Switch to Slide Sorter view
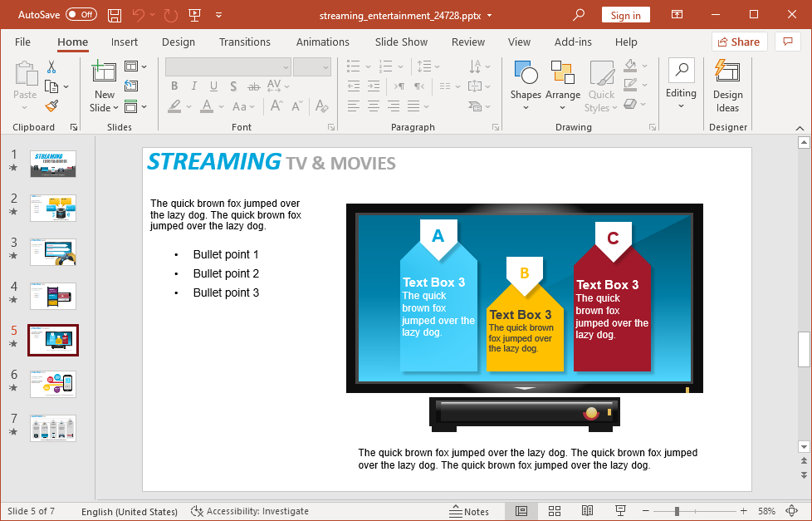This screenshot has height=521, width=812. [x=555, y=511]
